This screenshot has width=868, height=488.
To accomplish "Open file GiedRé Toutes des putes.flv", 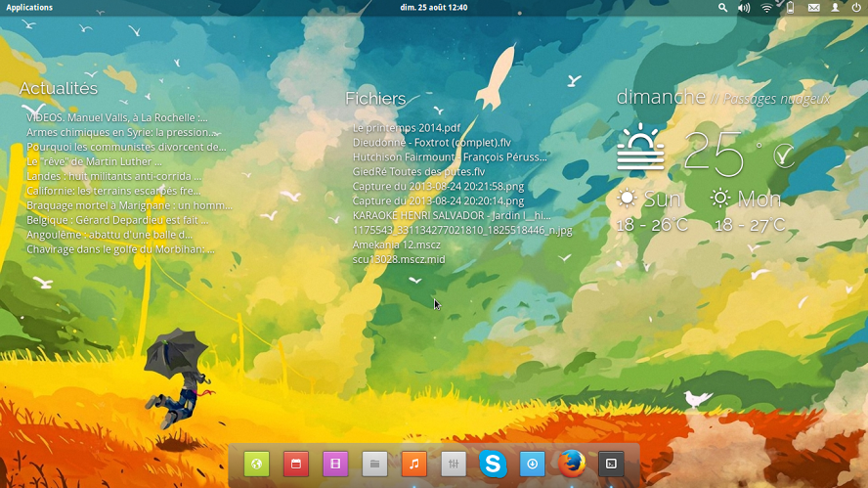I will [418, 172].
